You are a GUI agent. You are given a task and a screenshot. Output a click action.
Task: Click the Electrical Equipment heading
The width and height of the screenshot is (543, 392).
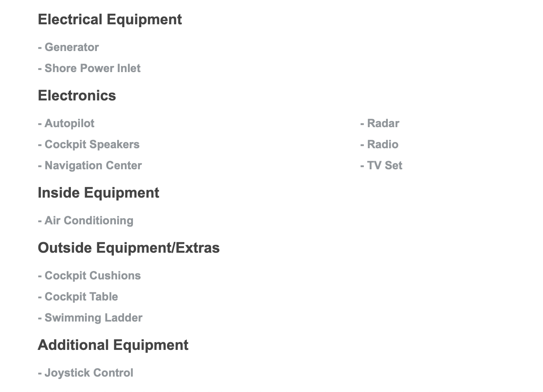pos(110,19)
